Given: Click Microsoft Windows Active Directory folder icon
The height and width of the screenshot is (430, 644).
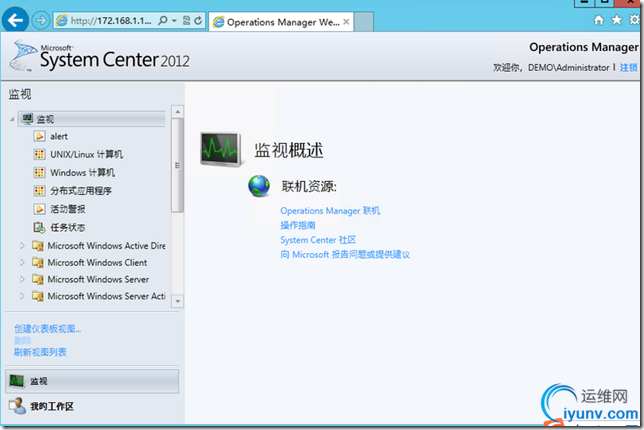Looking at the screenshot, I should click(38, 246).
